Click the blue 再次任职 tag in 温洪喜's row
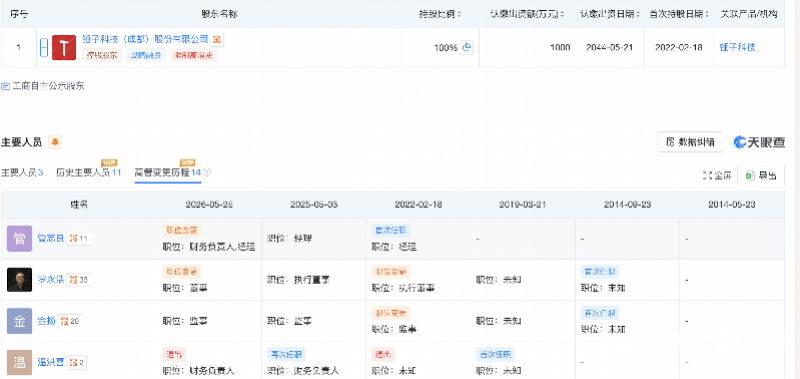Screen dimensions: 800x379 pyautogui.click(x=286, y=354)
